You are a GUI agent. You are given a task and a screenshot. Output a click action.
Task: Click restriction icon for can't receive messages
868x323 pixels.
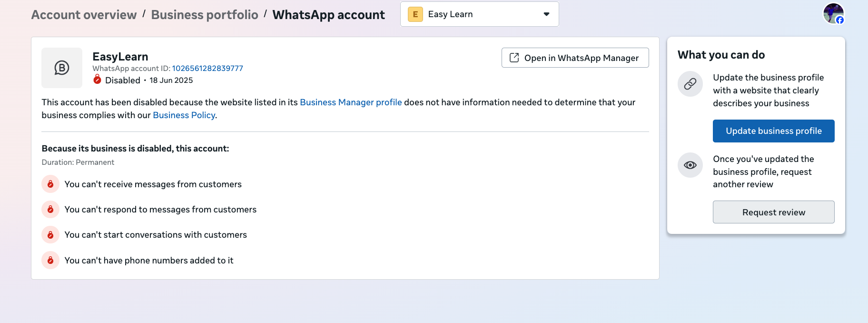click(x=50, y=184)
